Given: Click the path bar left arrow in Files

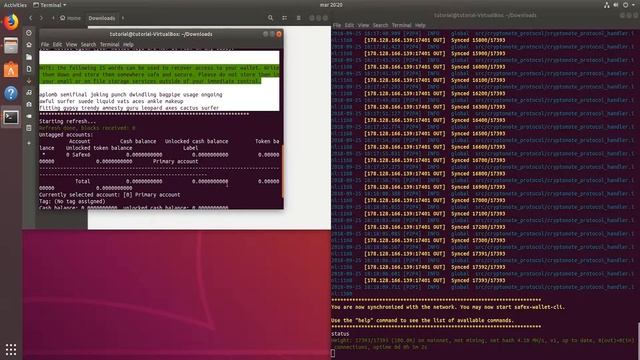Looking at the screenshot, I should click(53, 18).
